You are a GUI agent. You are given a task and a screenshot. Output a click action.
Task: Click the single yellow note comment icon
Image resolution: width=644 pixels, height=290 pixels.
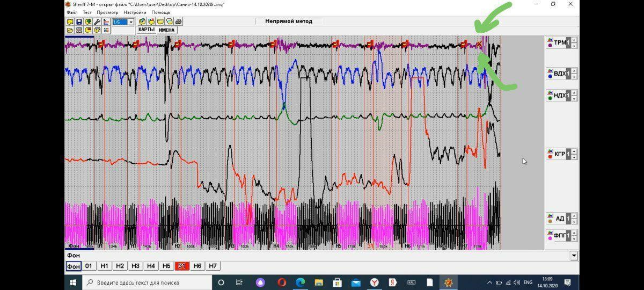160,21
